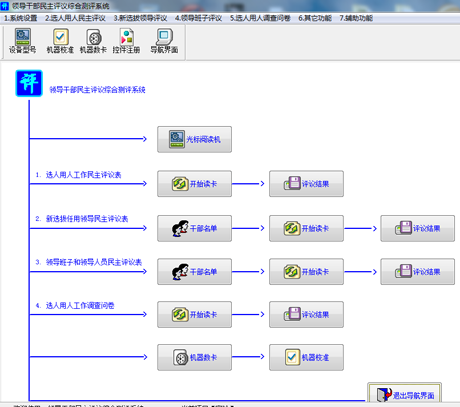Screen dimensions: 460x407
Task: Open the 机器校准 toolbar icon
Action: pos(60,41)
